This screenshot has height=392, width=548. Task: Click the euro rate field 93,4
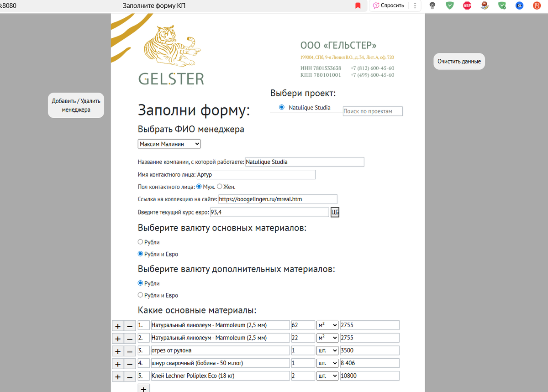[x=269, y=212]
